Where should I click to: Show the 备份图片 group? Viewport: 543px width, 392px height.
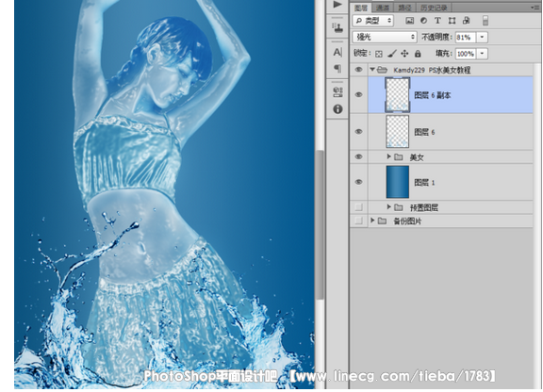pos(359,220)
